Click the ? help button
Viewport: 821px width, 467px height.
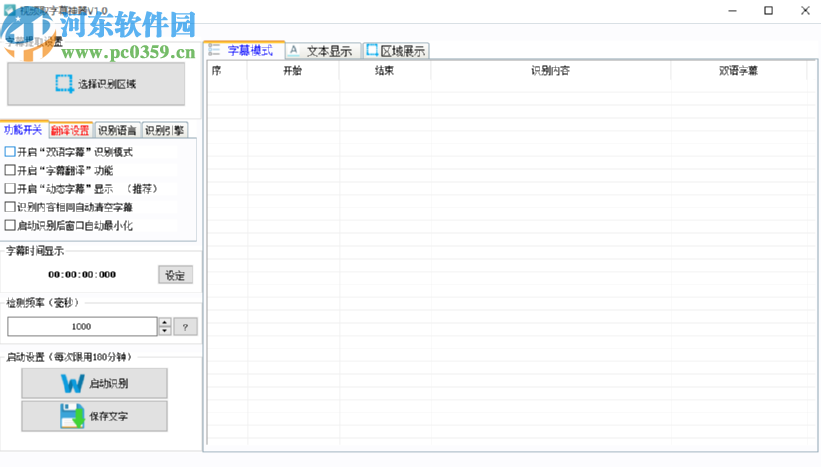coord(185,327)
